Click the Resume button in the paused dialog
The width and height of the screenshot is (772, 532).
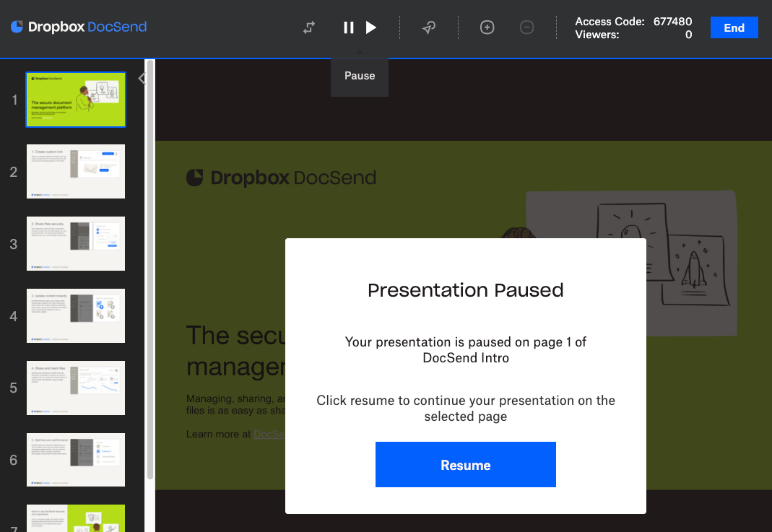click(465, 464)
